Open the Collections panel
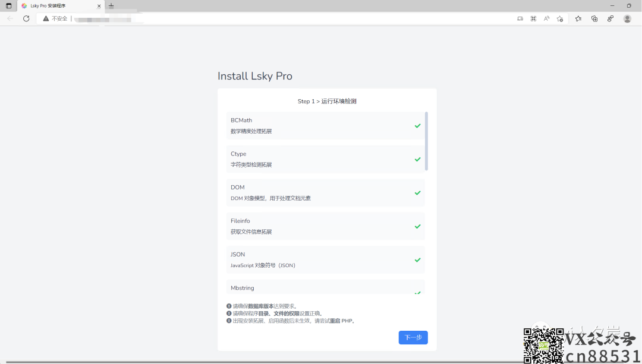Screen dimensions: 642x364 pyautogui.click(x=594, y=18)
